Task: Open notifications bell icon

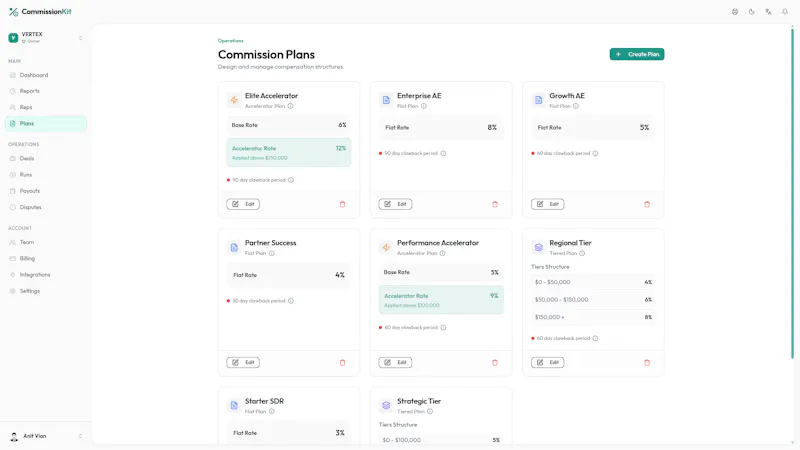Action: (x=785, y=12)
